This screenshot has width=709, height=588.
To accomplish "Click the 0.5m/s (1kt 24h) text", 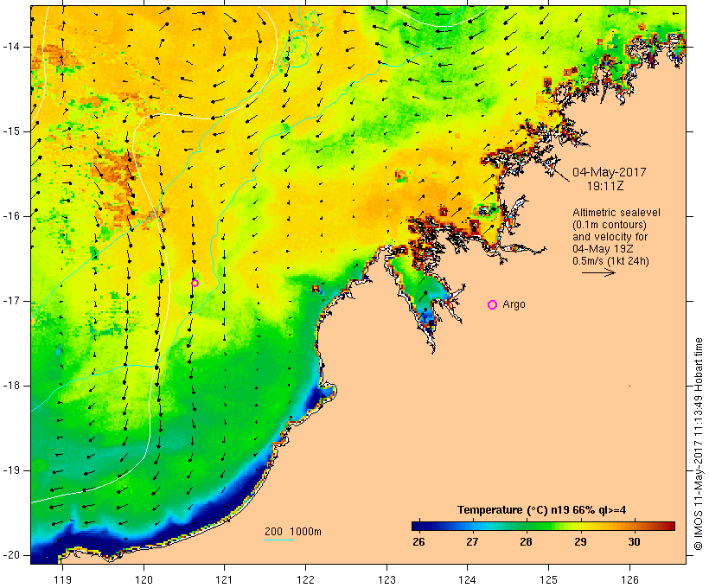I will tap(611, 261).
